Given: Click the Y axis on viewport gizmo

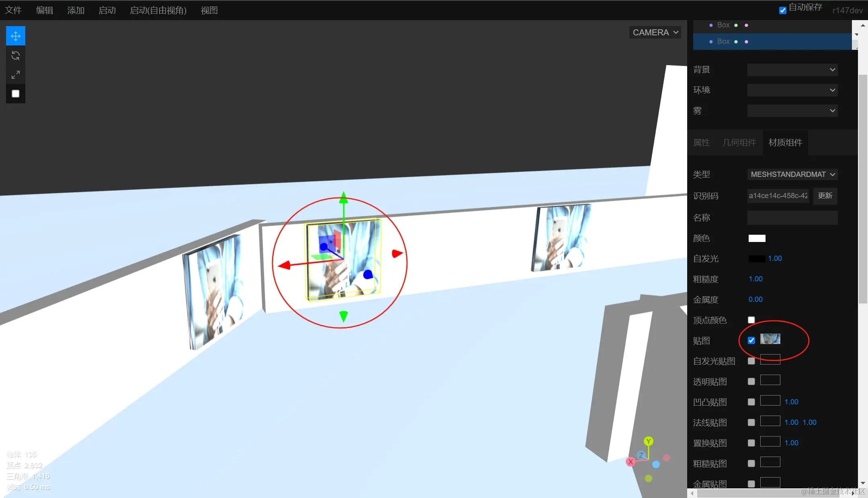Looking at the screenshot, I should 648,441.
